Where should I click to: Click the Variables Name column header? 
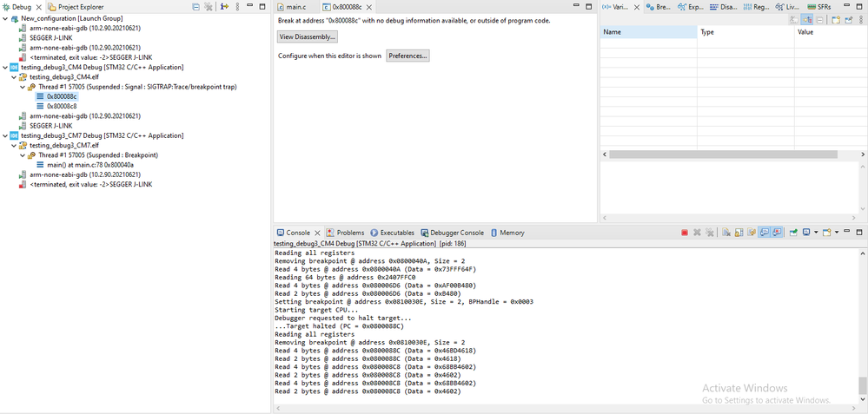648,32
